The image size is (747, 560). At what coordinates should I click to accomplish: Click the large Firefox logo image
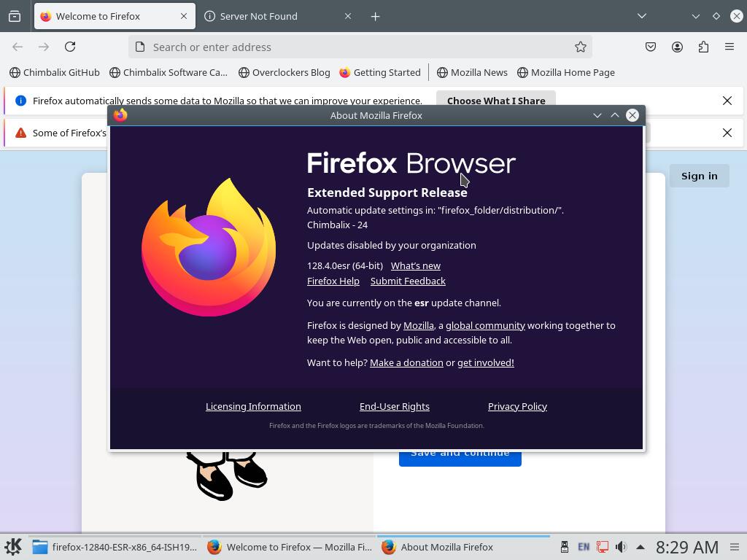[209, 246]
